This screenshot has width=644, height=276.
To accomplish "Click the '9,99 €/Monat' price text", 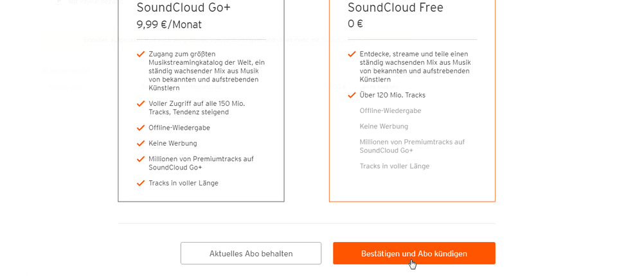I will tap(169, 24).
